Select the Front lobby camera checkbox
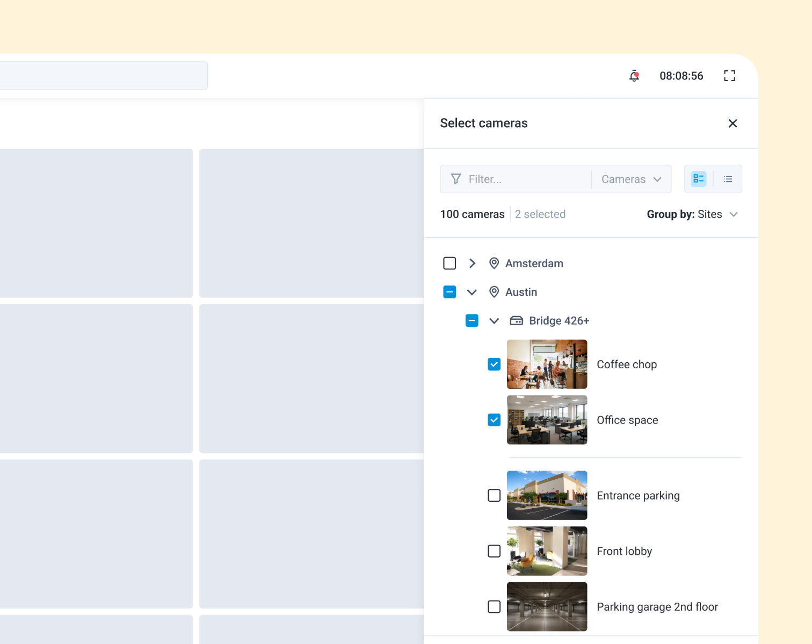The width and height of the screenshot is (812, 644). click(494, 551)
